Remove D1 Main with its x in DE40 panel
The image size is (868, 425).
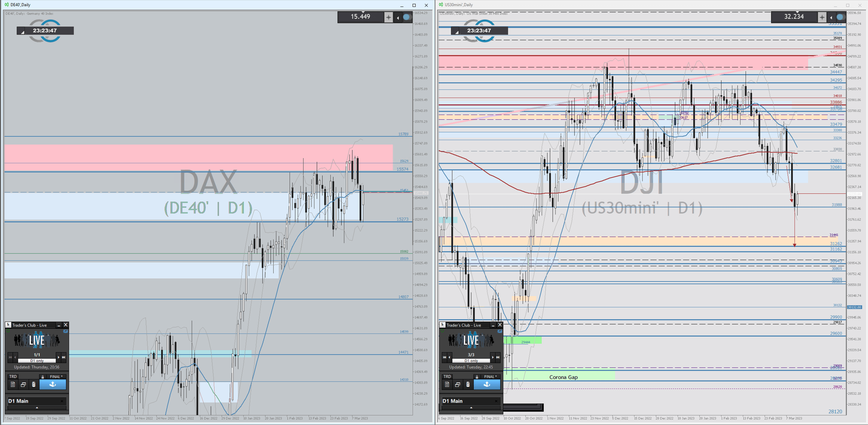click(62, 401)
